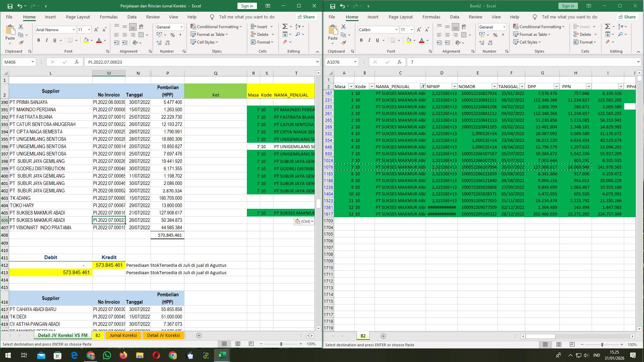Open Cell Styles gallery
The width and height of the screenshot is (644, 362).
click(204, 42)
